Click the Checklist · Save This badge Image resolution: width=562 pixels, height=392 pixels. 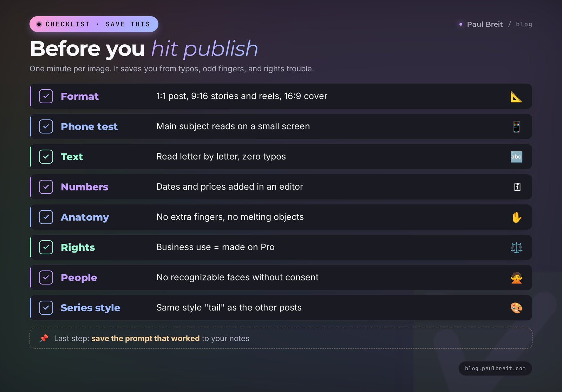[94, 24]
